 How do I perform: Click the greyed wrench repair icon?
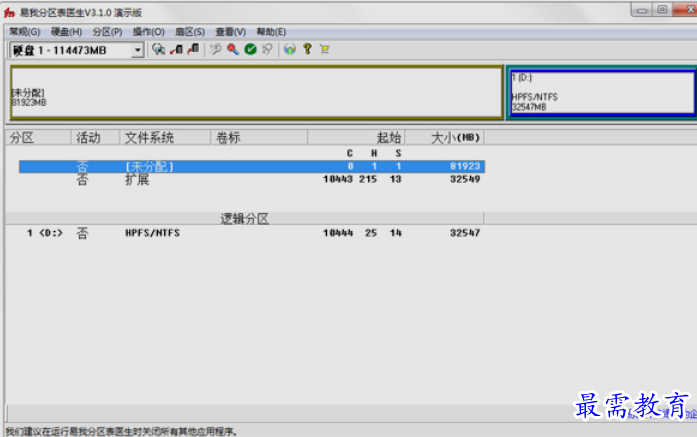pos(216,49)
